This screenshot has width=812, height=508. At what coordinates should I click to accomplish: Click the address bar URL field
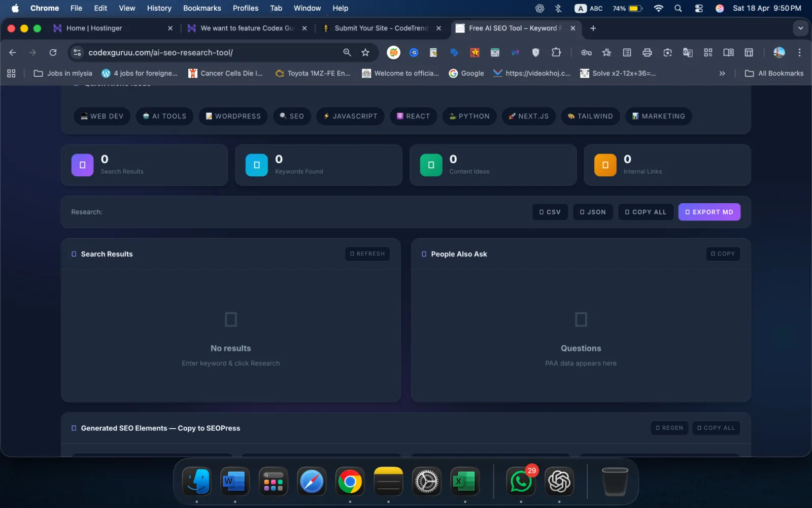coord(203,52)
